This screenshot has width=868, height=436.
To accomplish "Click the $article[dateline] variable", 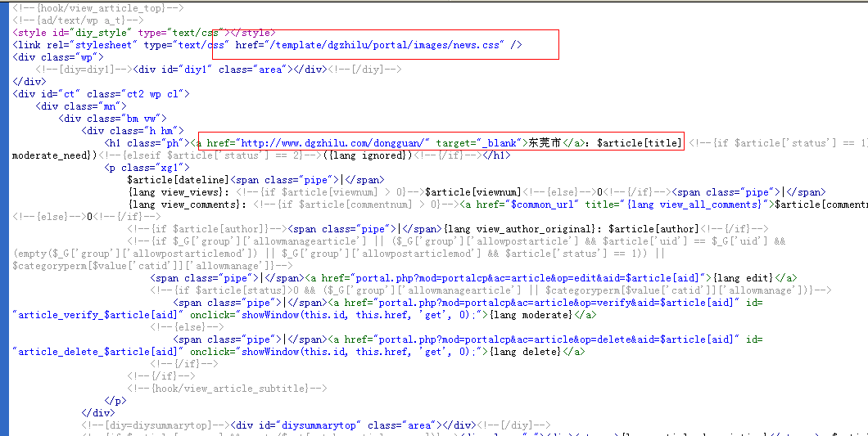I will coord(179,180).
